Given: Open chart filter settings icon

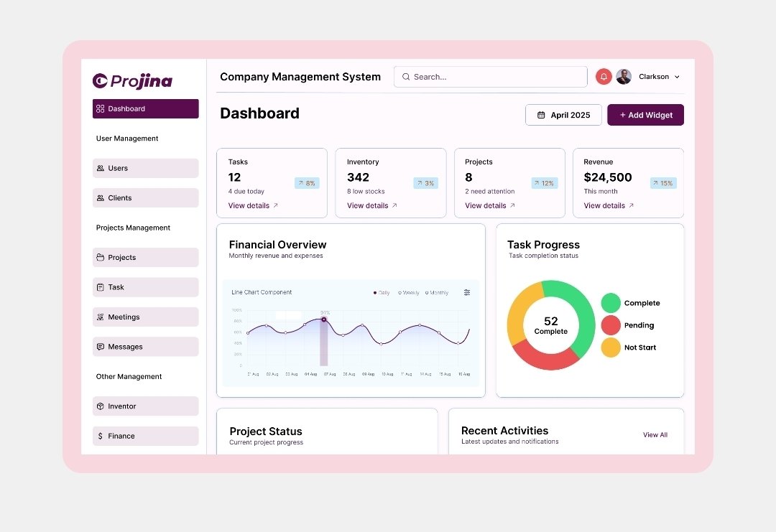Looking at the screenshot, I should click(x=467, y=292).
